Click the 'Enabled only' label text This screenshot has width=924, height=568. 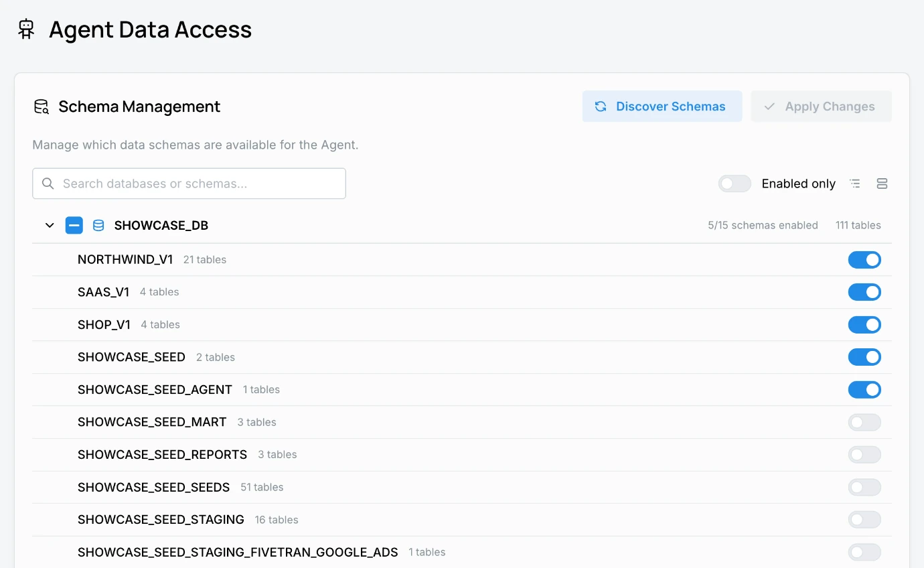pyautogui.click(x=798, y=184)
